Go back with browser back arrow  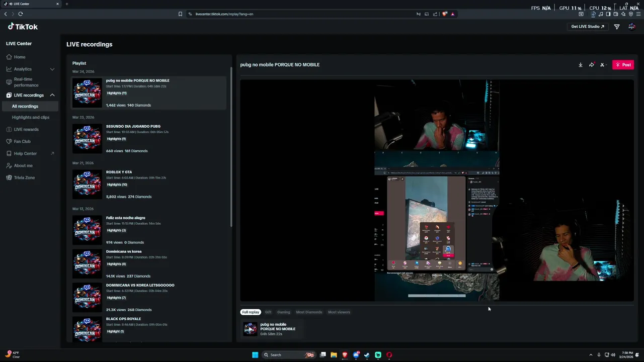6,14
